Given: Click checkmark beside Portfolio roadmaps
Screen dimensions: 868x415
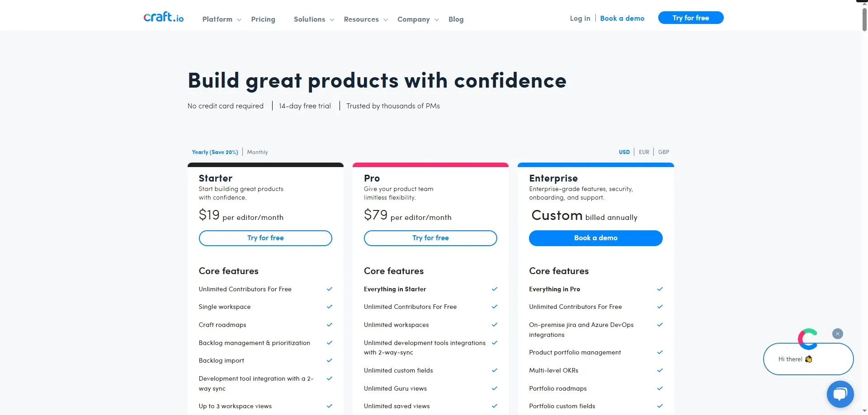Looking at the screenshot, I should coord(660,388).
